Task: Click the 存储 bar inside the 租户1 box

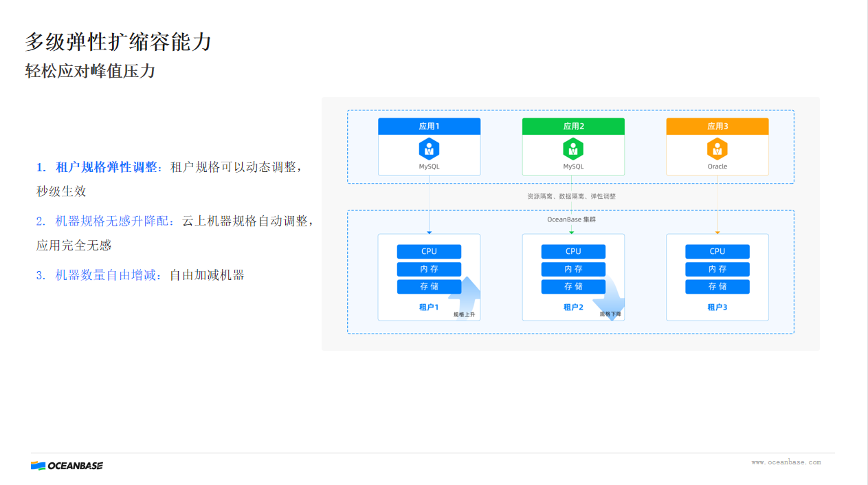Action: coord(429,287)
